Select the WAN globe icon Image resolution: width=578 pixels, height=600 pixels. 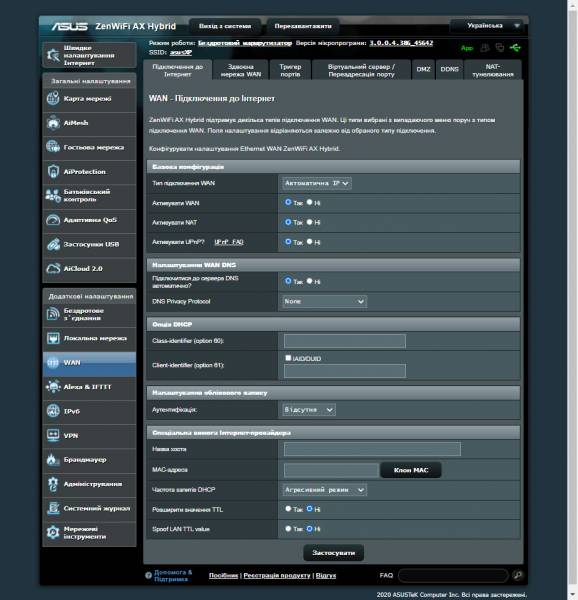[x=53, y=362]
